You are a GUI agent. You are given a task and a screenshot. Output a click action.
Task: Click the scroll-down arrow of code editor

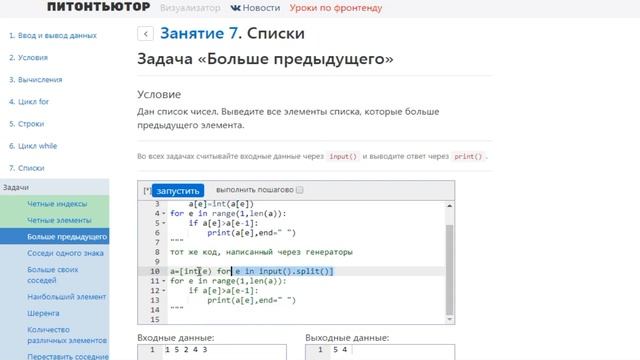[x=449, y=319]
